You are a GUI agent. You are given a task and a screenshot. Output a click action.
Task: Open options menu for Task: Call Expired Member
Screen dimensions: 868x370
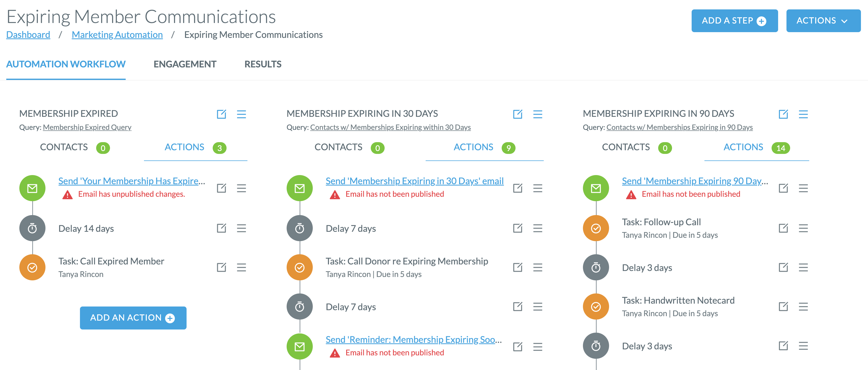pos(242,267)
